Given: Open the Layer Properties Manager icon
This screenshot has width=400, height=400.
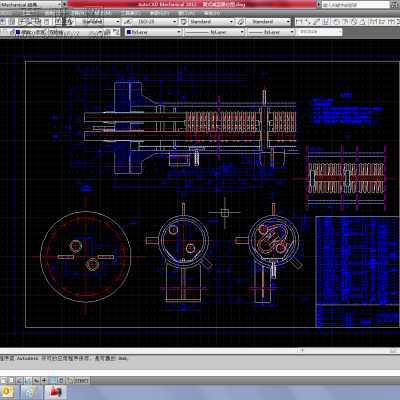Looking at the screenshot, I should [4, 32].
